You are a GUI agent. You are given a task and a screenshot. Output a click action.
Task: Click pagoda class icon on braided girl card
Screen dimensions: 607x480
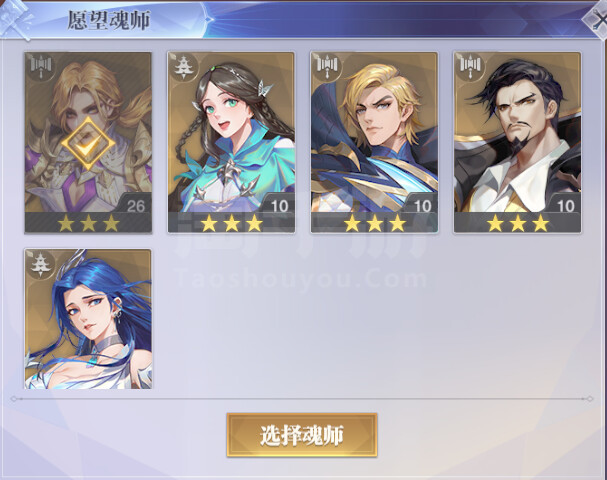coord(184,67)
